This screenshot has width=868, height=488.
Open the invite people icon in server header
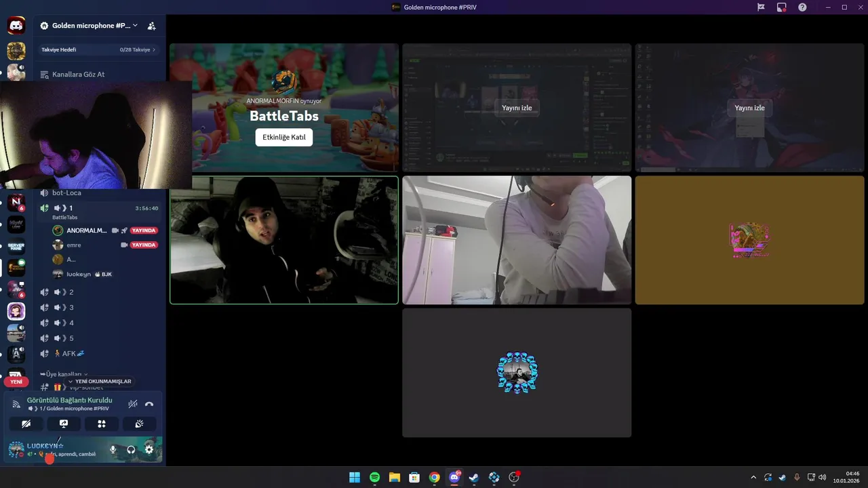151,26
